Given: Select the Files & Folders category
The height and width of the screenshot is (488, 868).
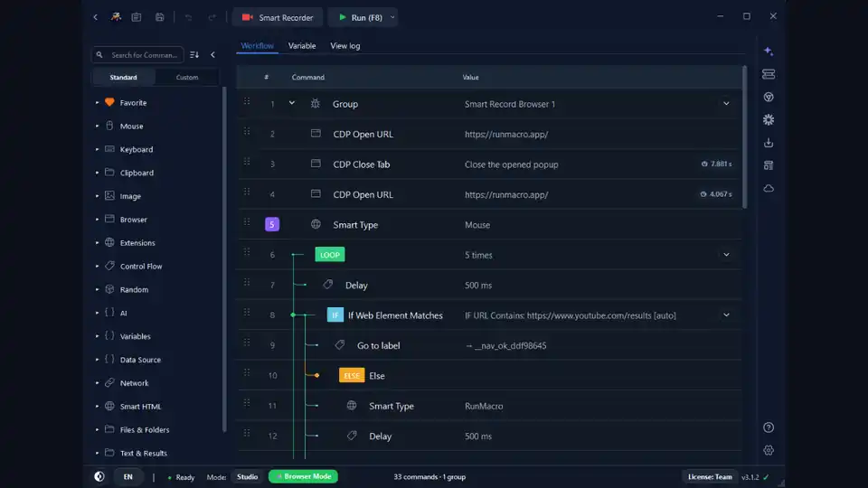Looking at the screenshot, I should coord(145,430).
